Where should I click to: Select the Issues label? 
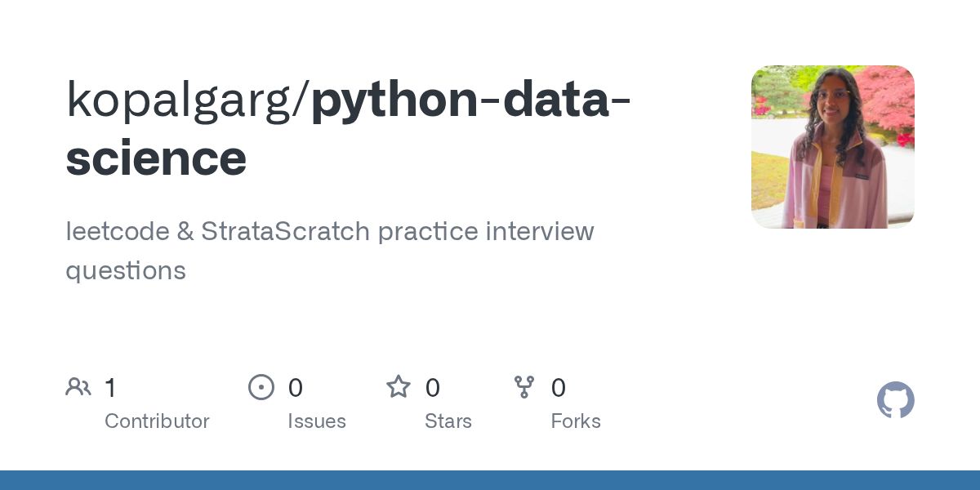click(x=317, y=421)
